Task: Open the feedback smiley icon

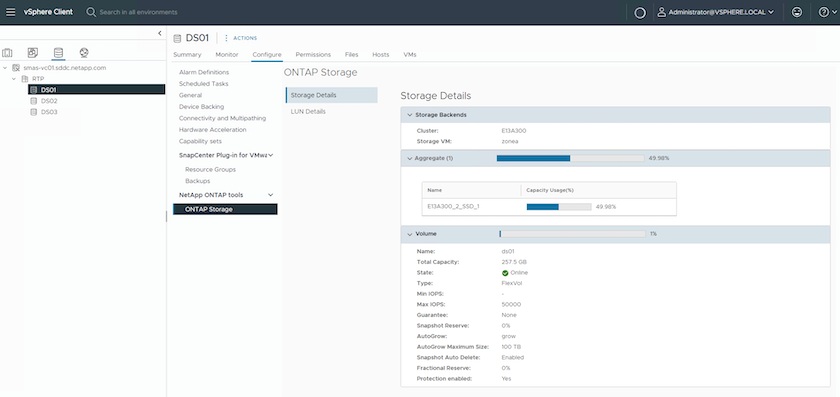Action: pos(797,12)
